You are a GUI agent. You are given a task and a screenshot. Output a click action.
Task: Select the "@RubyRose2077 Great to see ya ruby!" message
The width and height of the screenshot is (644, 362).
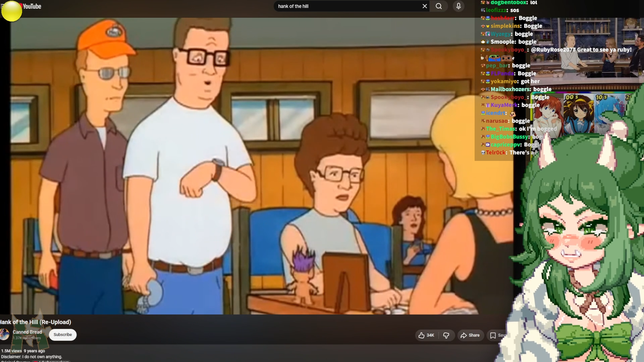coord(581,50)
